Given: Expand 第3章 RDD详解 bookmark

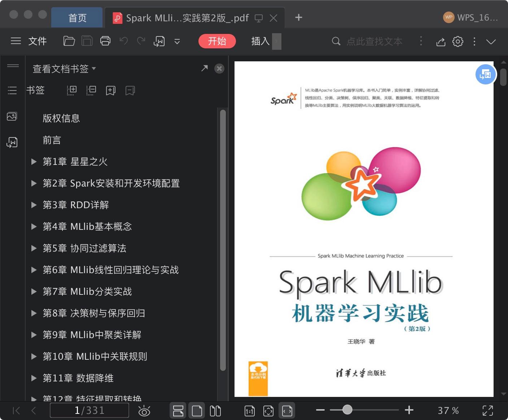Looking at the screenshot, I should click(x=34, y=205).
